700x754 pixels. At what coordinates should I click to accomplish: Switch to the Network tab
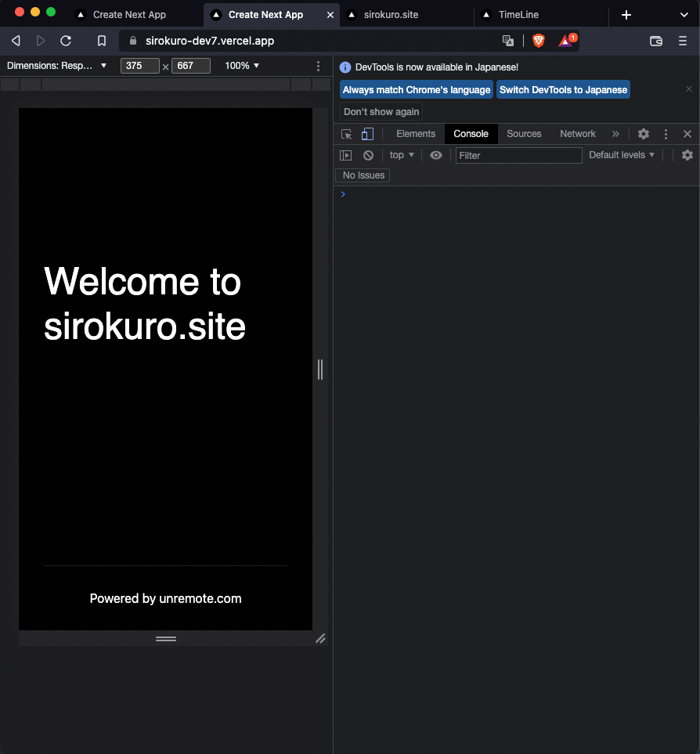[x=578, y=134]
